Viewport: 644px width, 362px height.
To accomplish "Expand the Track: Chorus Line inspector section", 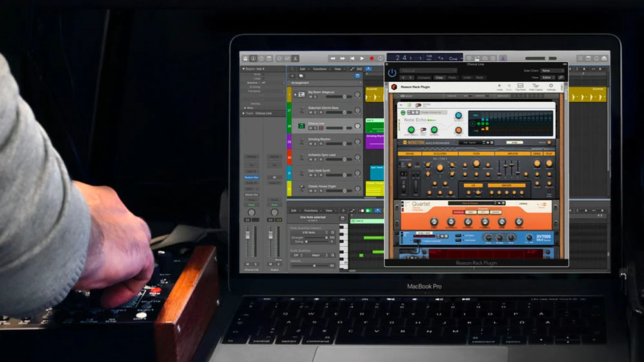I will (243, 113).
